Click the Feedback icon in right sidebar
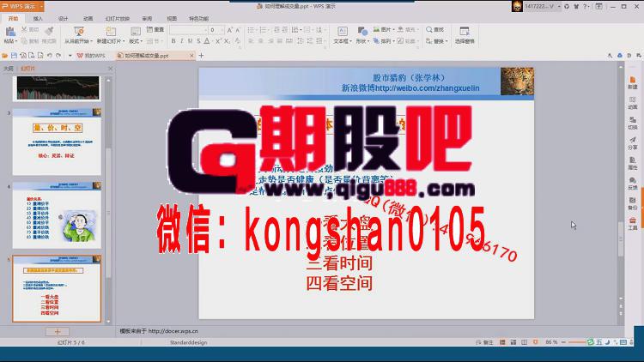This screenshot has width=644, height=362. [633, 183]
